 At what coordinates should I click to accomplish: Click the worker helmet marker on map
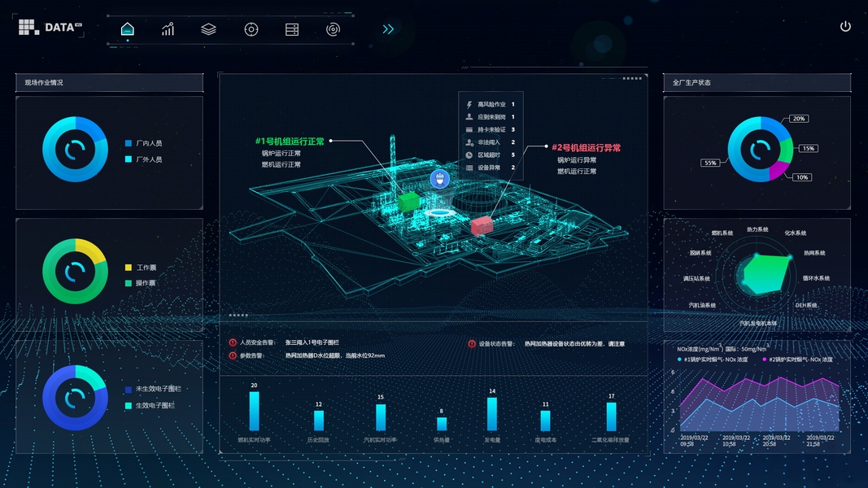pyautogui.click(x=439, y=179)
